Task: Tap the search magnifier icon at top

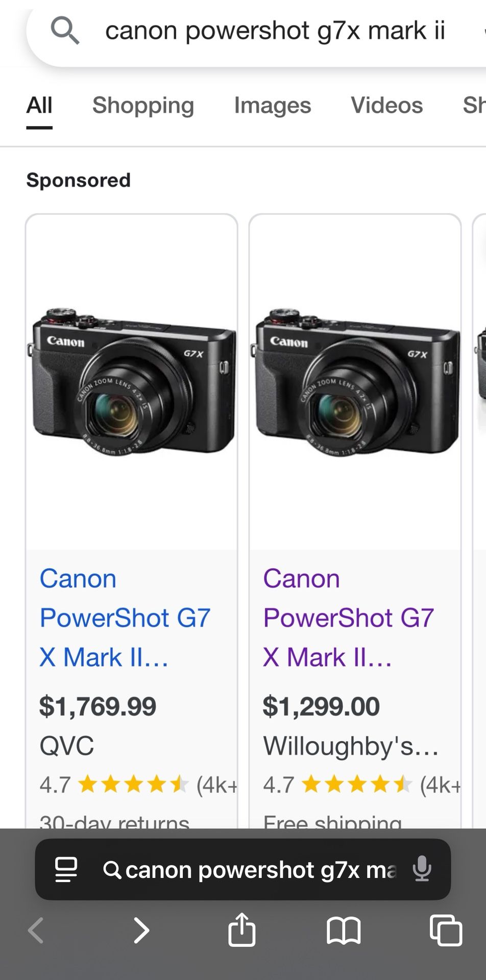Action: pos(65,31)
